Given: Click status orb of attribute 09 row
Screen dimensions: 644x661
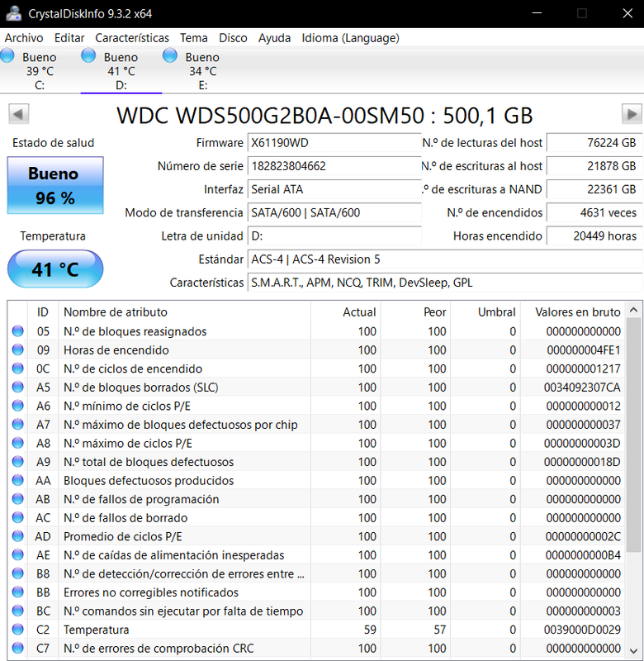Looking at the screenshot, I should click(x=17, y=350).
